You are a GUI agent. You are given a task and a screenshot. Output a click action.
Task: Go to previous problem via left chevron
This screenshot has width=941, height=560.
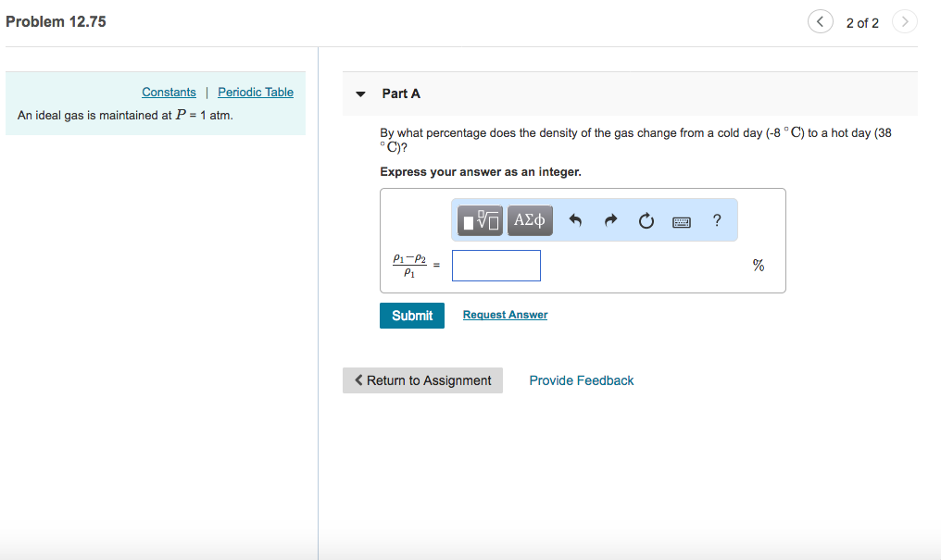point(820,20)
